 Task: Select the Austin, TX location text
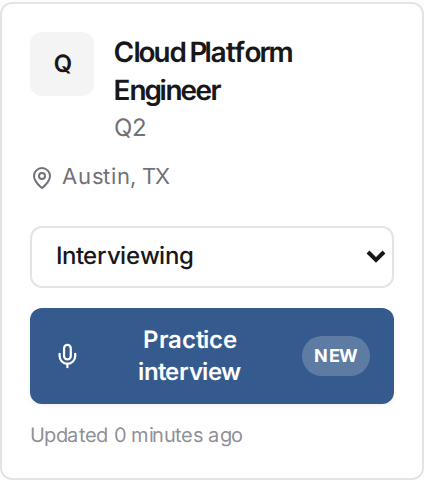[x=116, y=176]
